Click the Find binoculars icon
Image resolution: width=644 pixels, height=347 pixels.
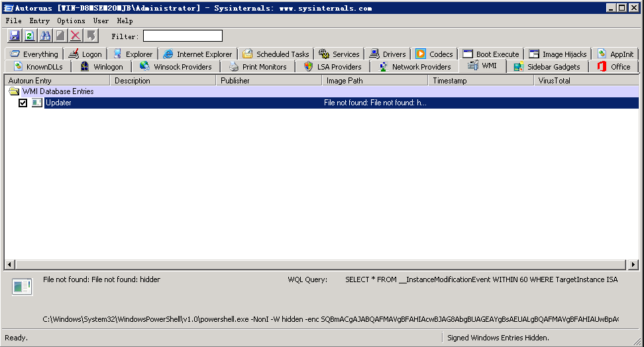45,36
